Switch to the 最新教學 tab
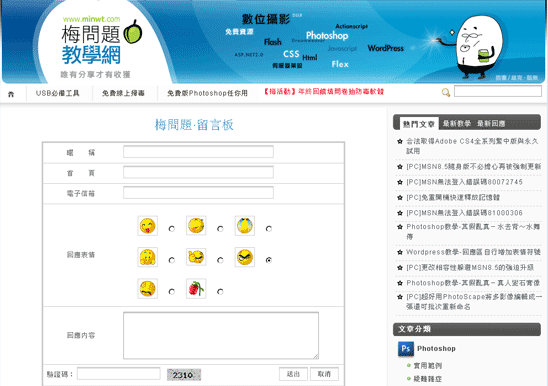This screenshot has width=548, height=386. [457, 123]
